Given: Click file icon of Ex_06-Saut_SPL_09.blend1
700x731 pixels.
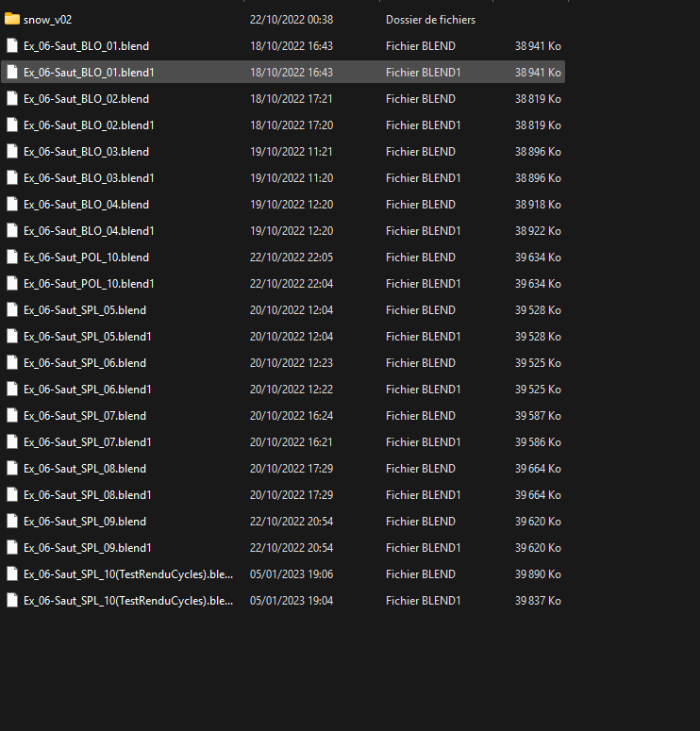Looking at the screenshot, I should (x=12, y=548).
